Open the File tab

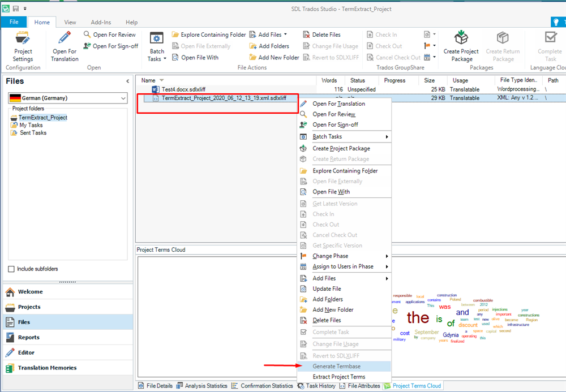[x=14, y=22]
